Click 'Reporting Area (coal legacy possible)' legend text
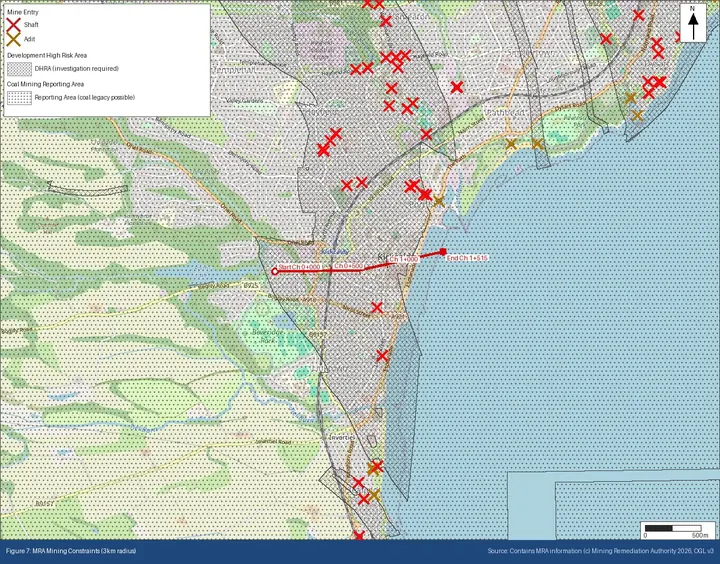The height and width of the screenshot is (564, 720). click(x=85, y=98)
